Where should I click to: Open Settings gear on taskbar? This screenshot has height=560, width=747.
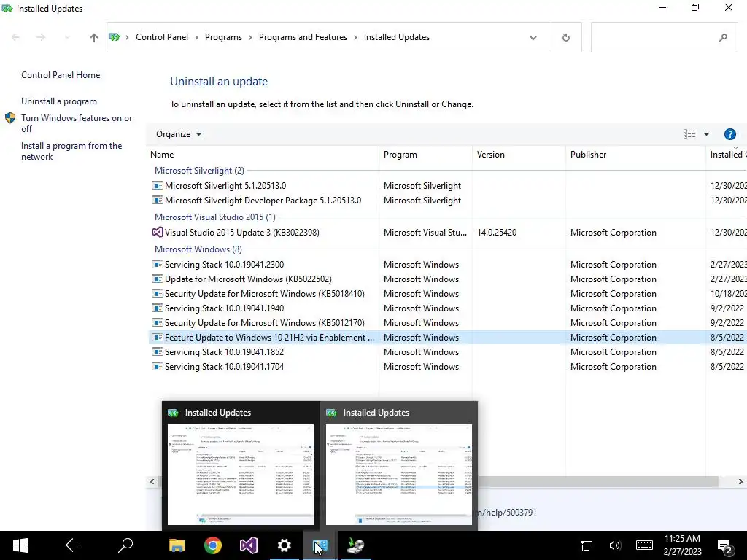285,545
